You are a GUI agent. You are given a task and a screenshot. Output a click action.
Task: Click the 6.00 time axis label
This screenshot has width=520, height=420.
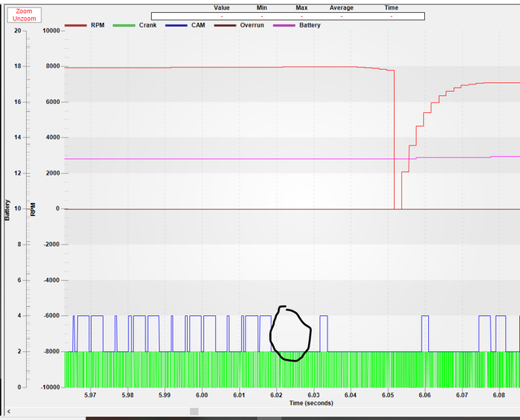tap(201, 395)
